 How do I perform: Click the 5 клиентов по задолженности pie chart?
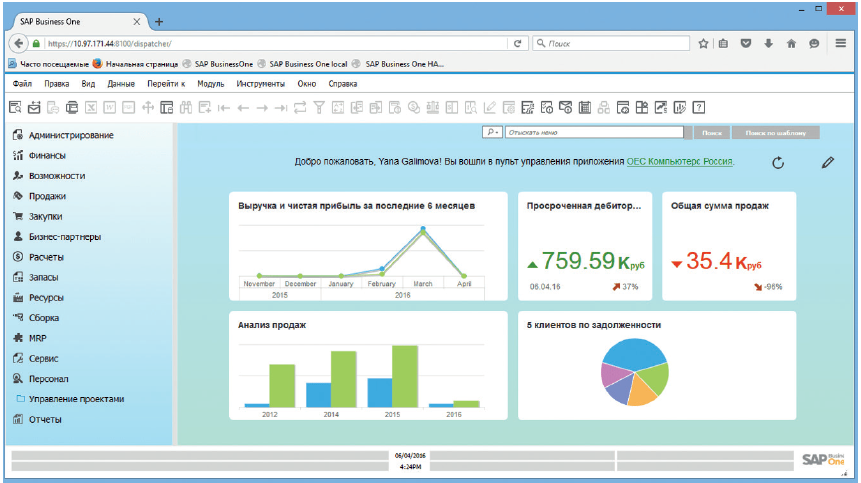click(x=635, y=372)
